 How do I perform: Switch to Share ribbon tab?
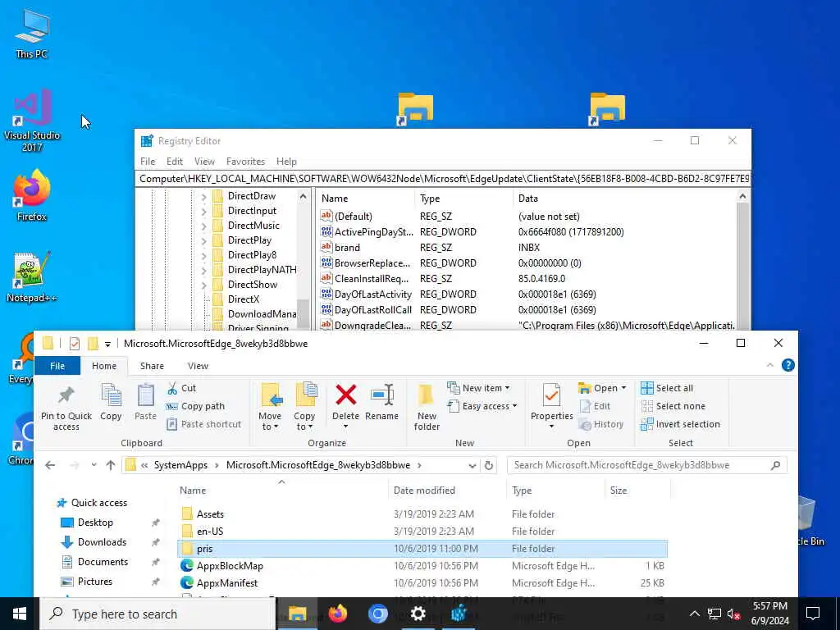(x=152, y=366)
